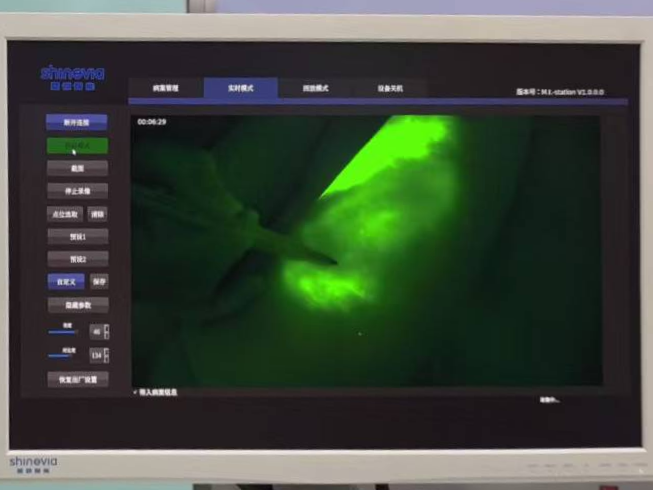Click the 清除 (clear) button
The image size is (653, 490).
[98, 213]
